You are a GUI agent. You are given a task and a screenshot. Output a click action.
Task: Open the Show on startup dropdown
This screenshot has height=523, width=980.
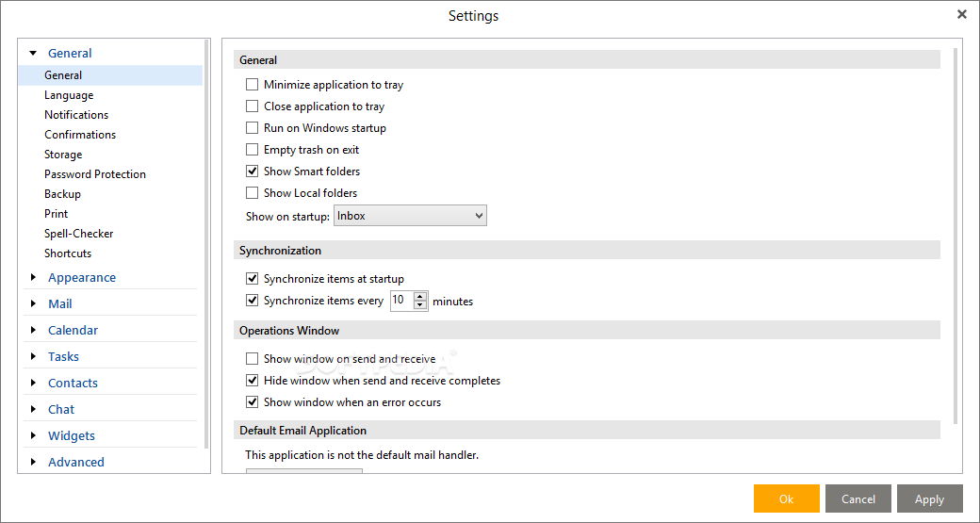point(410,216)
